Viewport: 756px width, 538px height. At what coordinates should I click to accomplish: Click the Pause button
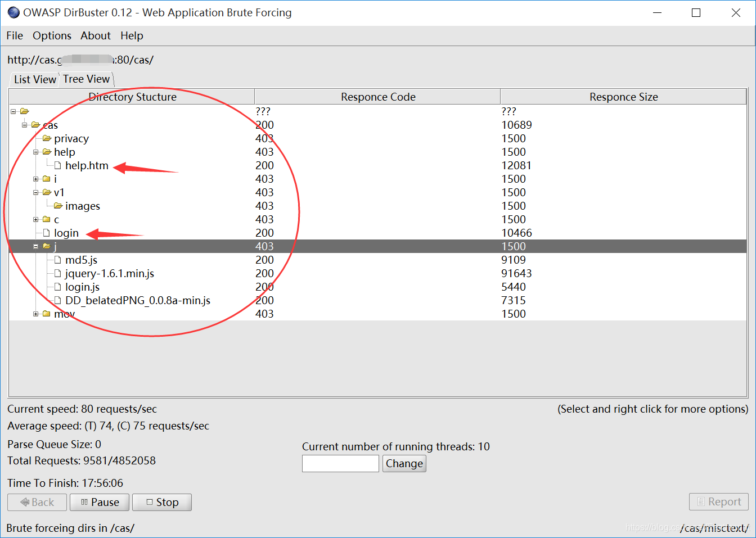point(100,502)
